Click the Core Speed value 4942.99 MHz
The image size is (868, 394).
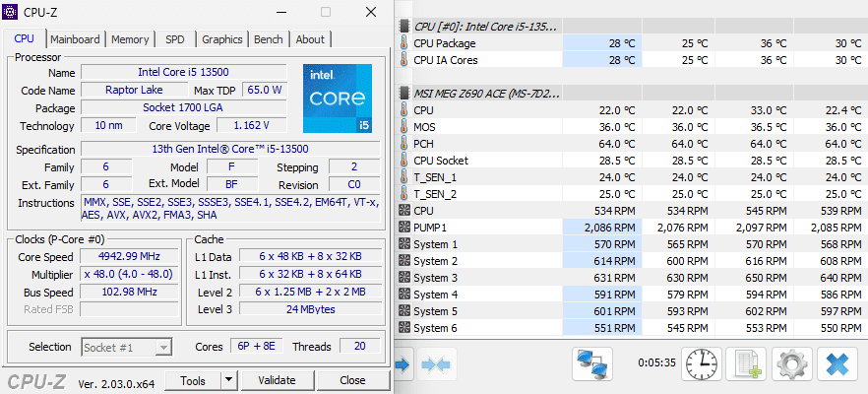(x=130, y=256)
